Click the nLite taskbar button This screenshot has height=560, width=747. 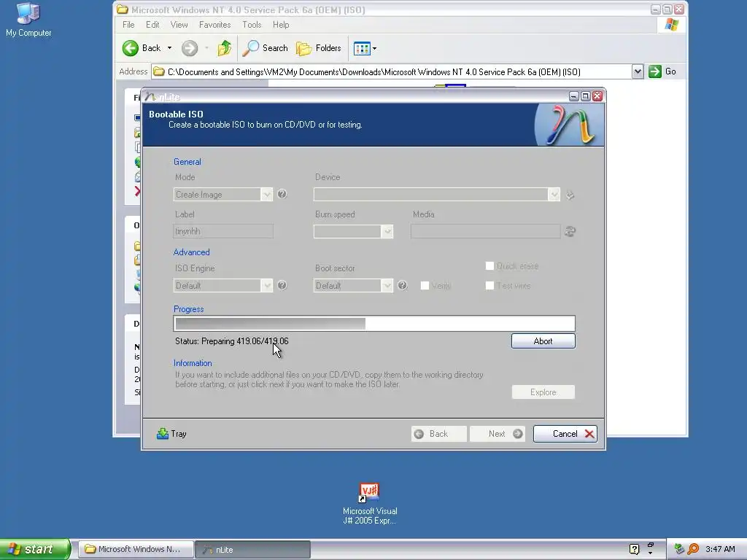[x=253, y=549]
